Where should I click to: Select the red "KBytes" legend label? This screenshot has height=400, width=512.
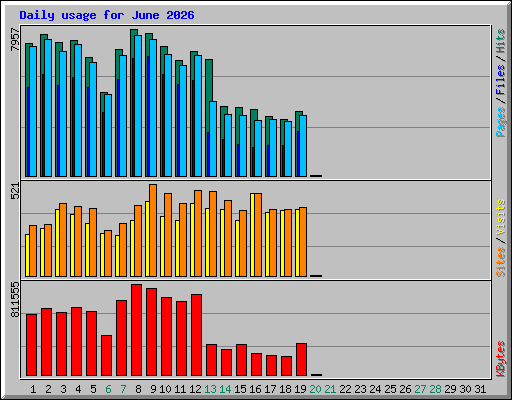point(500,359)
